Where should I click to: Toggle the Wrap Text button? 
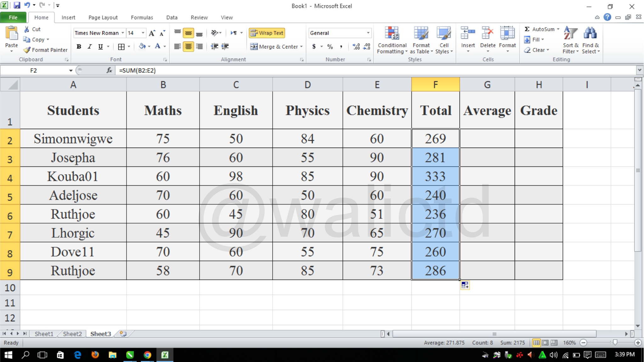267,33
